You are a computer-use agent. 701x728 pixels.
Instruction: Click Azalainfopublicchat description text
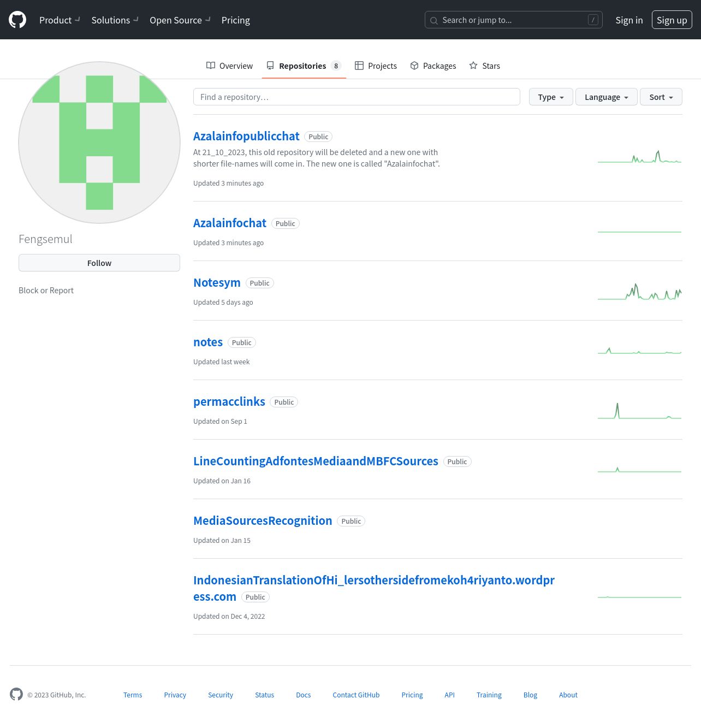click(317, 158)
